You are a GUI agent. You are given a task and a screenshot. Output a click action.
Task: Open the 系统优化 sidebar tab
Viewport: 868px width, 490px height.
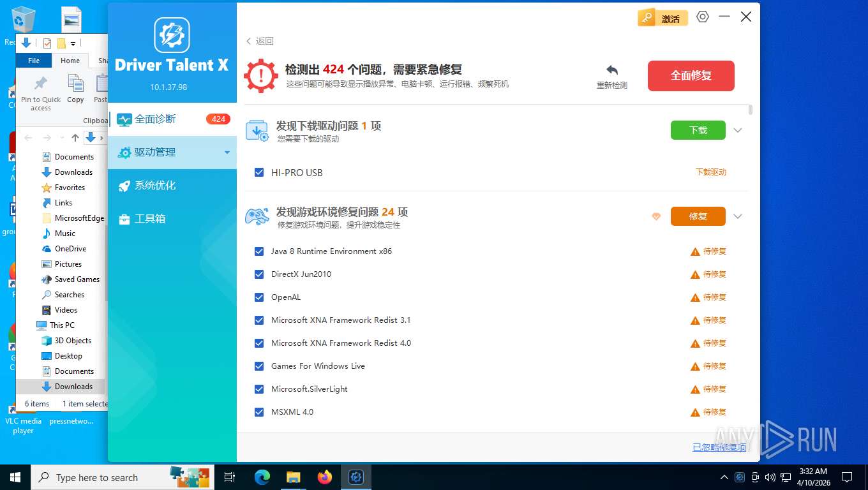pyautogui.click(x=172, y=186)
